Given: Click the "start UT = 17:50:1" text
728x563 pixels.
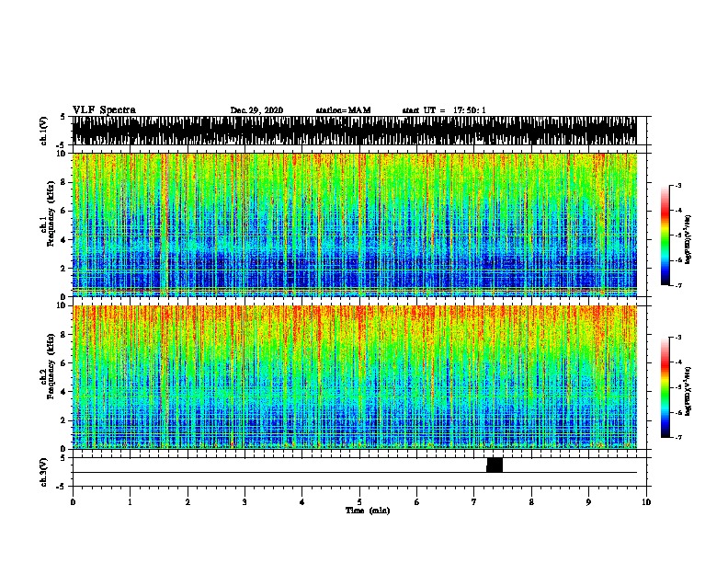Looking at the screenshot, I should (x=444, y=110).
